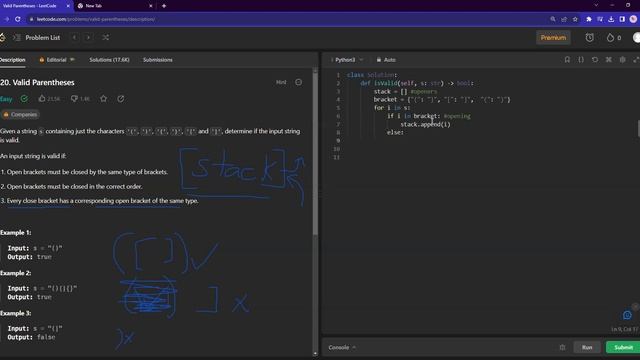
Task: Open editor shortcuts icon
Action: (x=609, y=60)
